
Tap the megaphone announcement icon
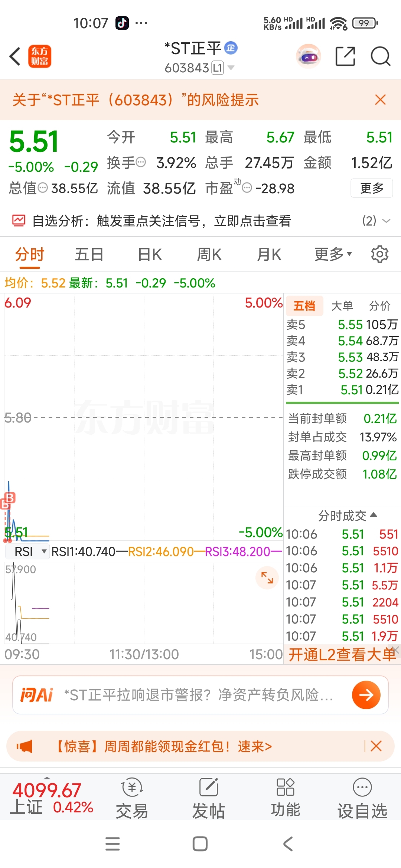tap(25, 746)
